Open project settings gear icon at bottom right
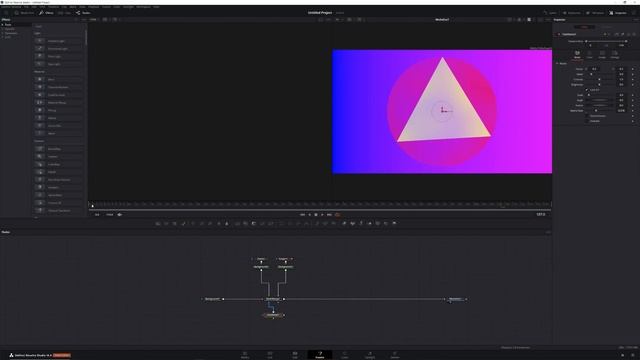The height and width of the screenshot is (360, 640). click(x=633, y=356)
